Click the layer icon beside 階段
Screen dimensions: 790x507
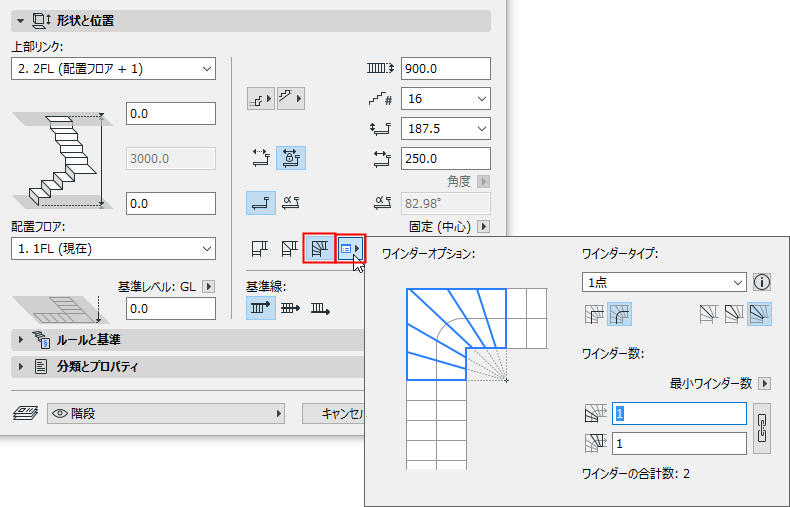[25, 413]
